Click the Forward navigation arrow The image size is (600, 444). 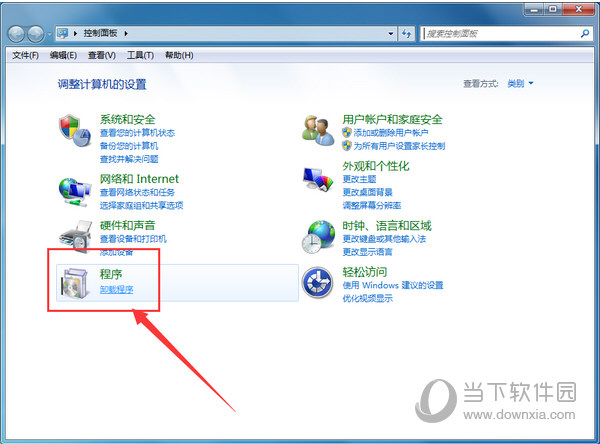click(36, 34)
